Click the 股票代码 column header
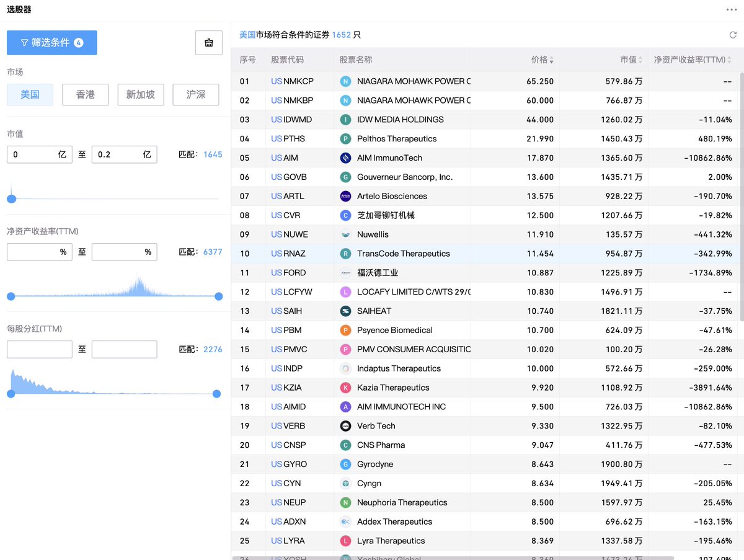The image size is (744, 560). tap(288, 60)
